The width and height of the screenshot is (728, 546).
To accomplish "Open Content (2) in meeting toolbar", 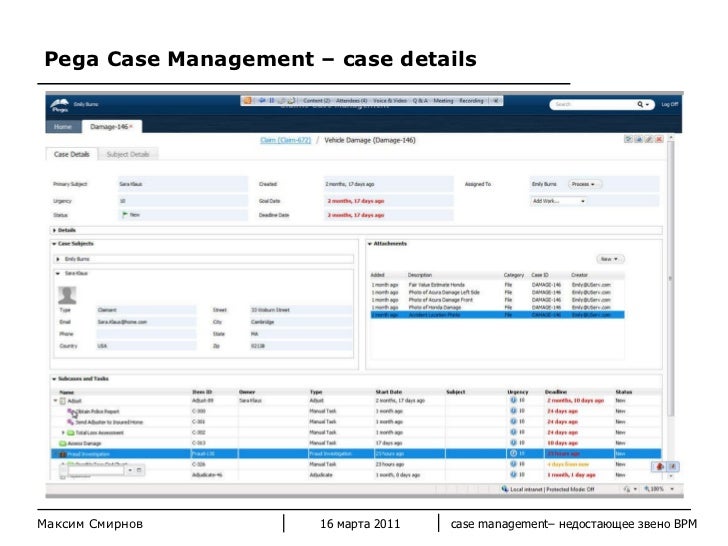I will coord(317,100).
